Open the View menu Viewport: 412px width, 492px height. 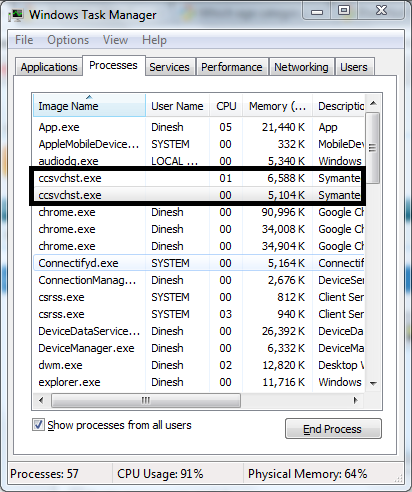click(x=115, y=40)
